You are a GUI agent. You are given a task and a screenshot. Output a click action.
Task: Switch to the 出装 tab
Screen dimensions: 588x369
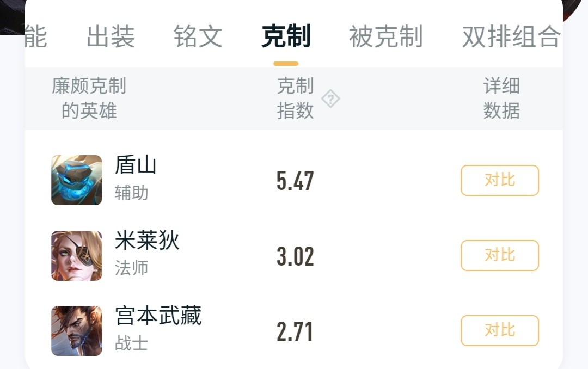click(111, 36)
